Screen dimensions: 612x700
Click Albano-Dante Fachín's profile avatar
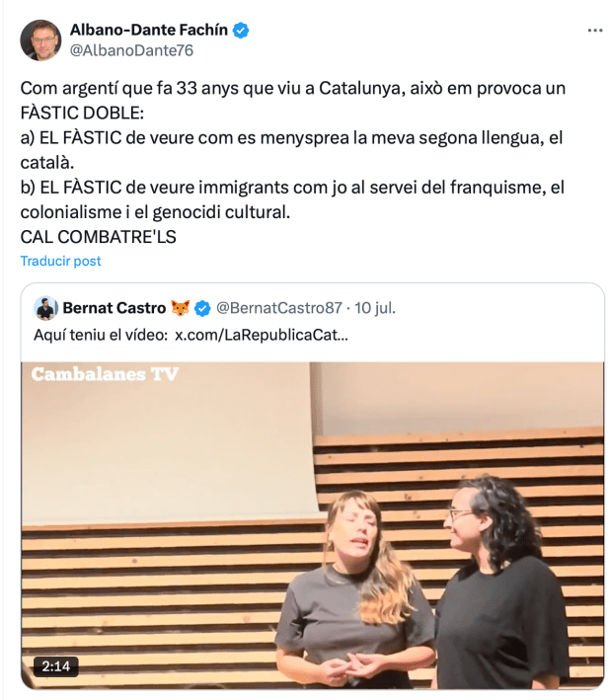(40, 39)
